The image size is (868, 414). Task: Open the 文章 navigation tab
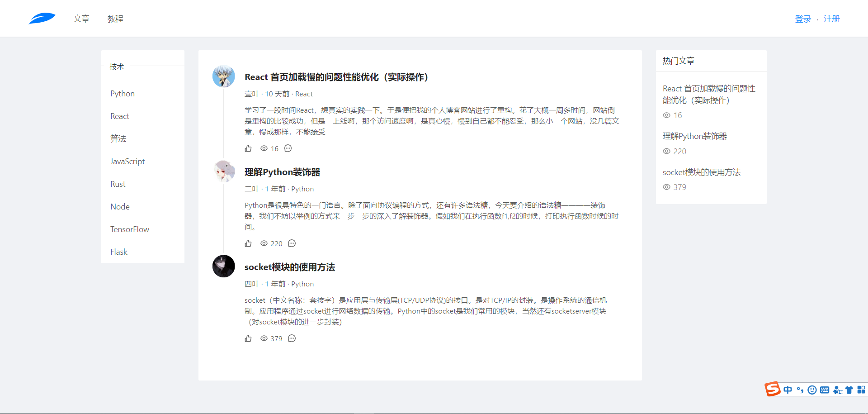click(81, 19)
